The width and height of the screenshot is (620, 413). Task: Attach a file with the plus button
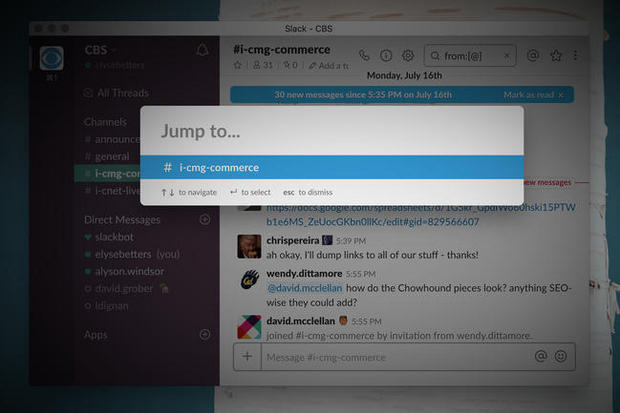pyautogui.click(x=248, y=356)
